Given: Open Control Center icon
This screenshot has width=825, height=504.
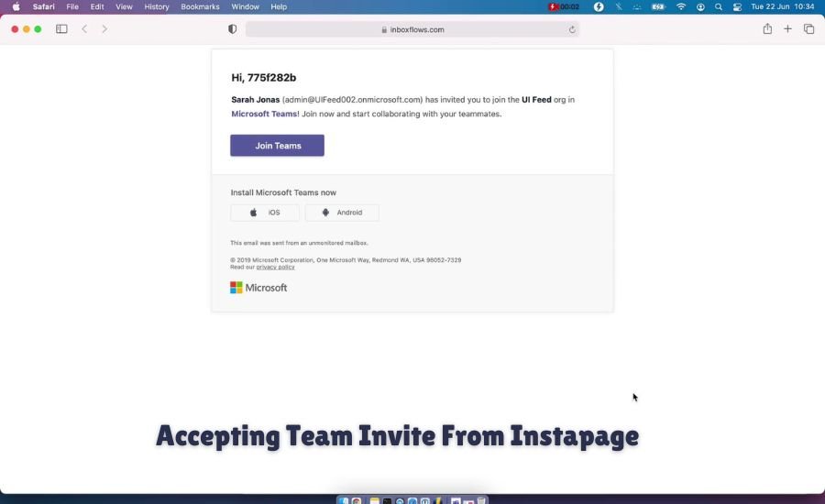Looking at the screenshot, I should (737, 6).
